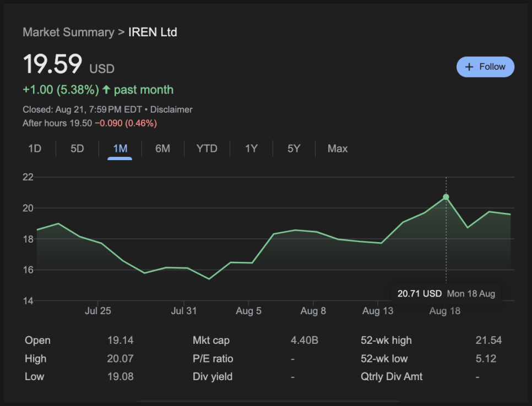This screenshot has width=532, height=406.
Task: Show the 1Y chart range
Action: 252,149
